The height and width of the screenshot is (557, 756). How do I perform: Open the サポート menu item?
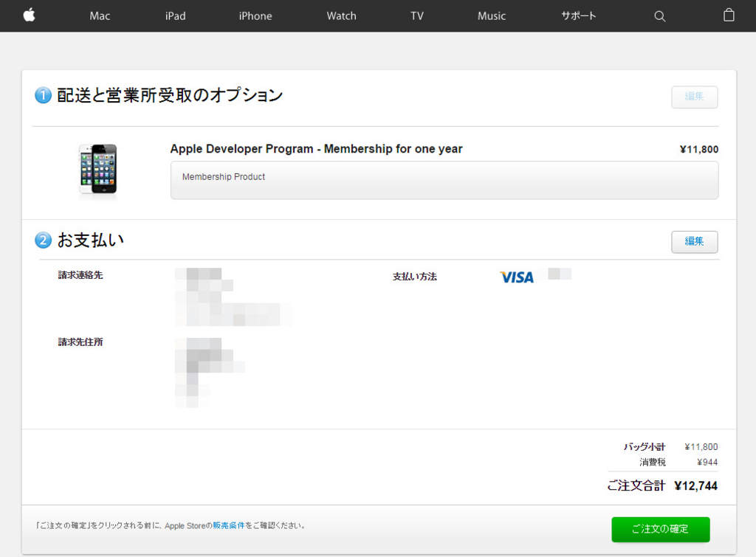pyautogui.click(x=579, y=16)
